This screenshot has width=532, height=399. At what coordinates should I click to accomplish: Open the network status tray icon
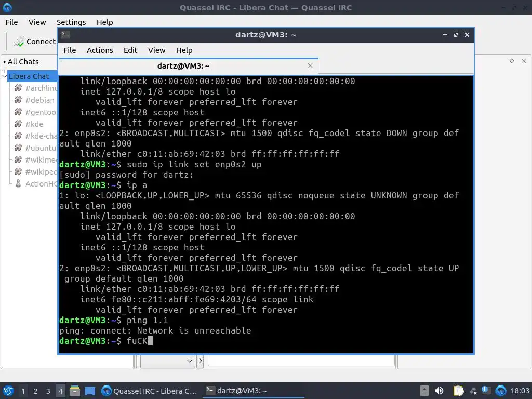click(473, 391)
